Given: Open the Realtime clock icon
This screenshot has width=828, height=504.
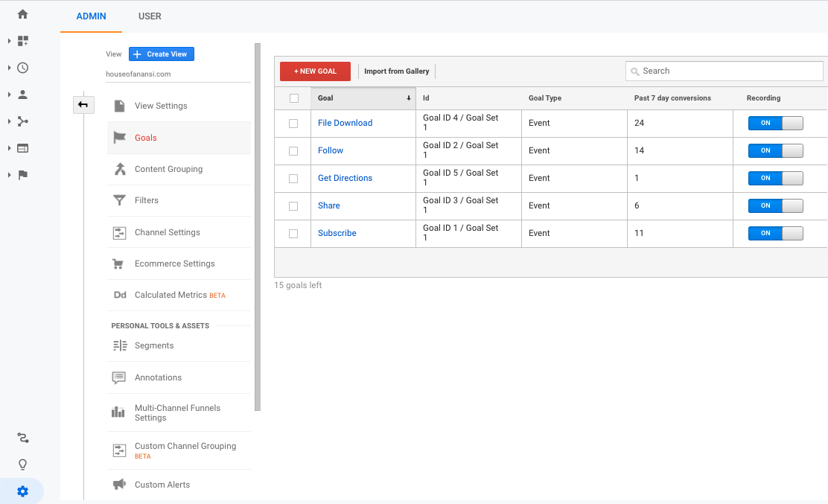Looking at the screenshot, I should coord(22,68).
